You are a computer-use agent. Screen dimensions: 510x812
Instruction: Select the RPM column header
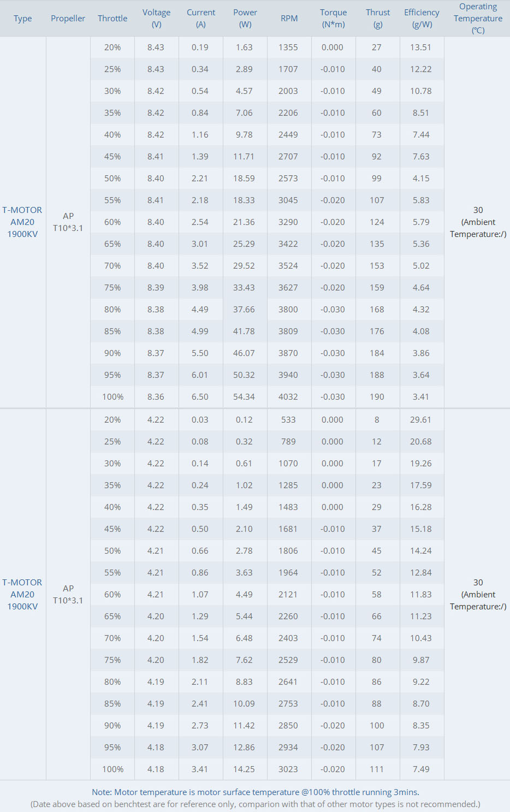289,19
